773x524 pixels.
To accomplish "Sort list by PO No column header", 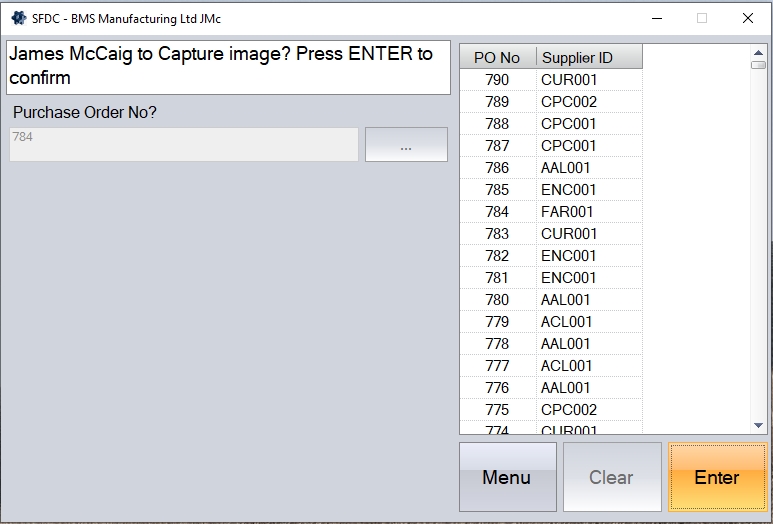I will click(497, 58).
